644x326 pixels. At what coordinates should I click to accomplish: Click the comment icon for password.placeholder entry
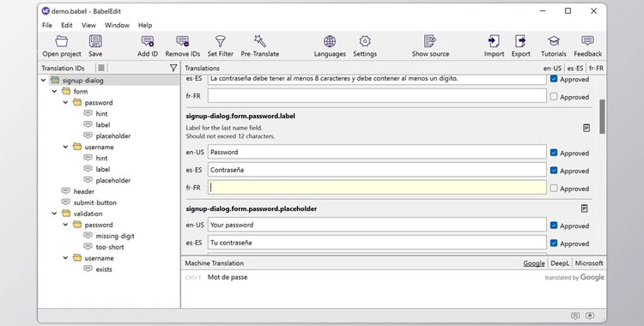point(584,208)
